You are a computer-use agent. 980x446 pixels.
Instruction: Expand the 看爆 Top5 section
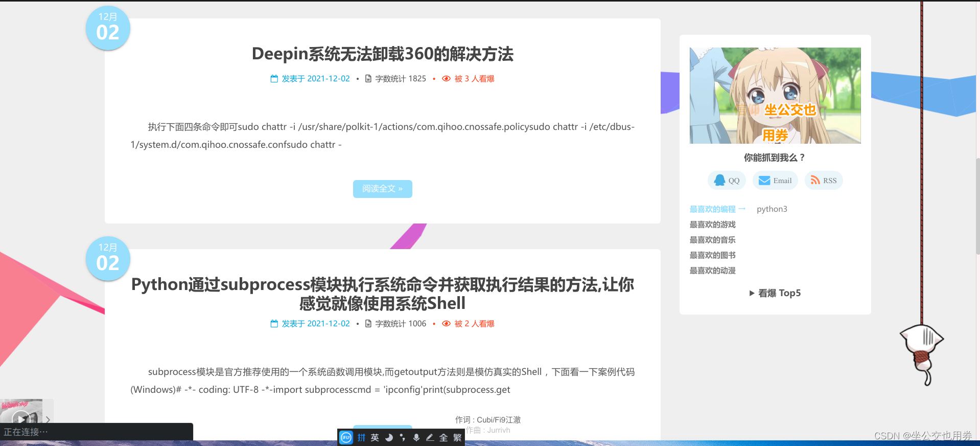775,293
